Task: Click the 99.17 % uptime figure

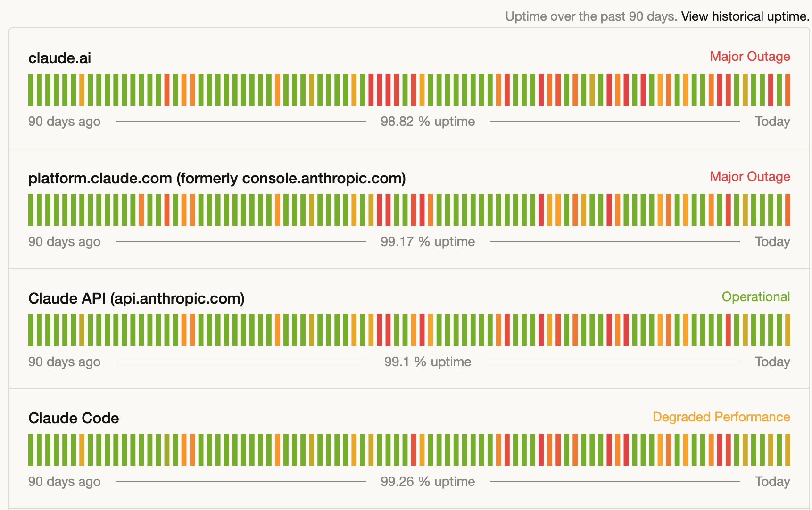Action: (428, 242)
